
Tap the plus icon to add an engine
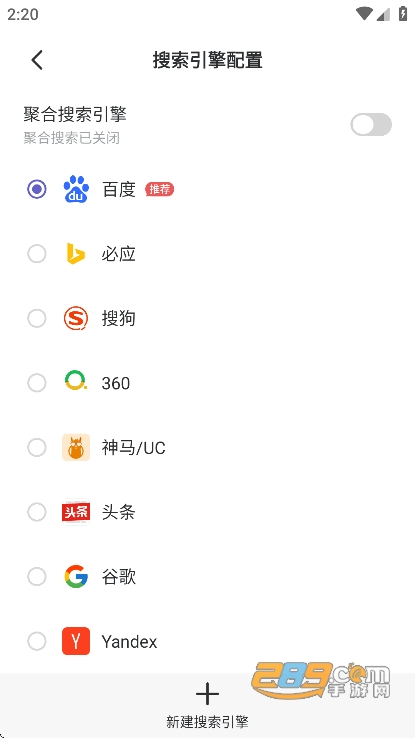pyautogui.click(x=208, y=695)
